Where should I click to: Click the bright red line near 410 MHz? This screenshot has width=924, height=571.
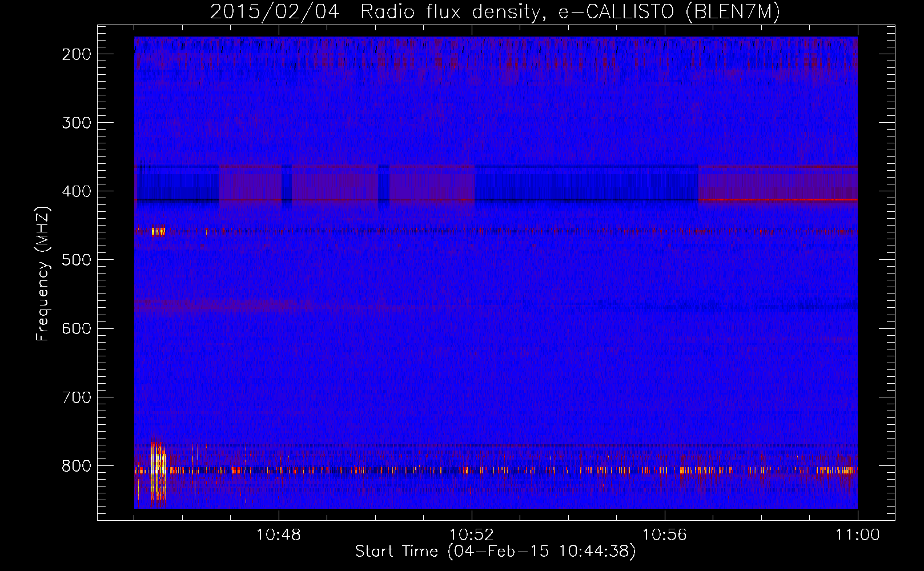point(778,200)
